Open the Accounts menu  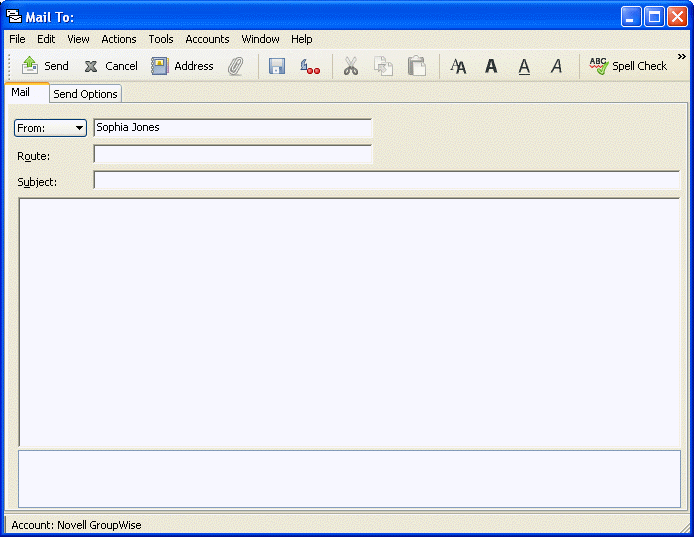[x=207, y=39]
